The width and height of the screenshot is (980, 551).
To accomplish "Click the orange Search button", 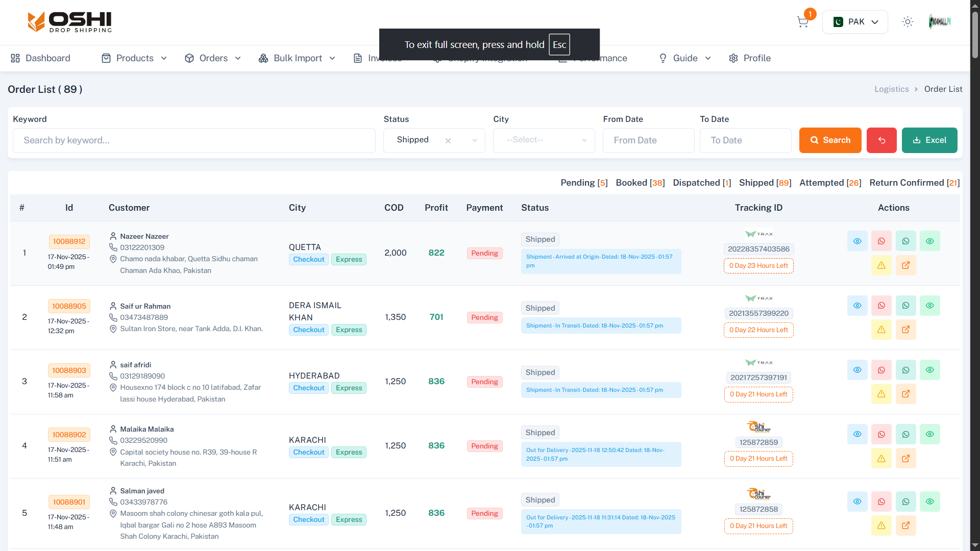I will [x=830, y=140].
